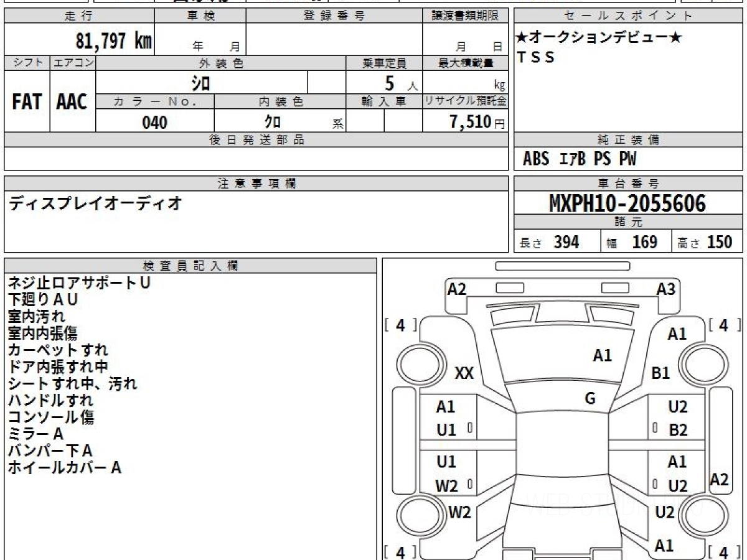The image size is (747, 560).
Task: Click the G mark on the windshield
Action: point(590,399)
